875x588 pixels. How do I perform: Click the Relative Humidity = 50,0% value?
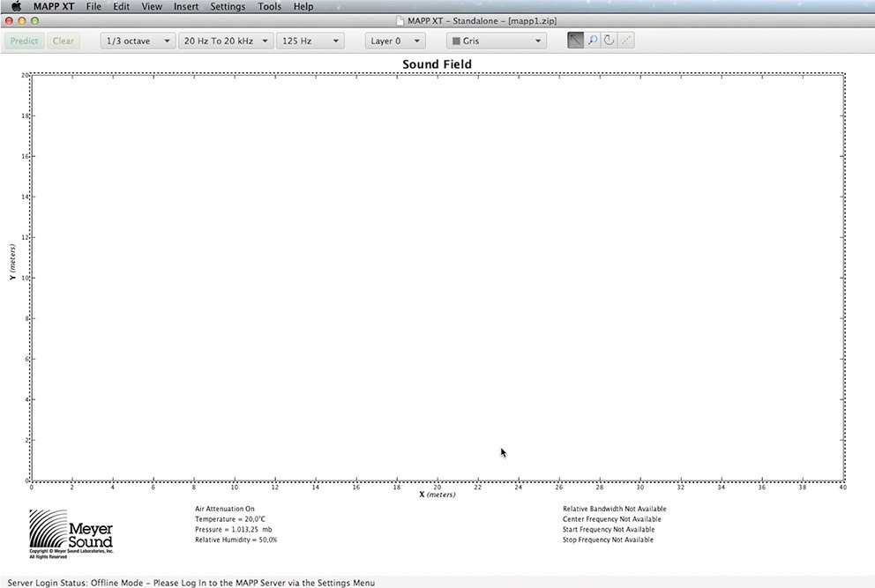coord(236,540)
